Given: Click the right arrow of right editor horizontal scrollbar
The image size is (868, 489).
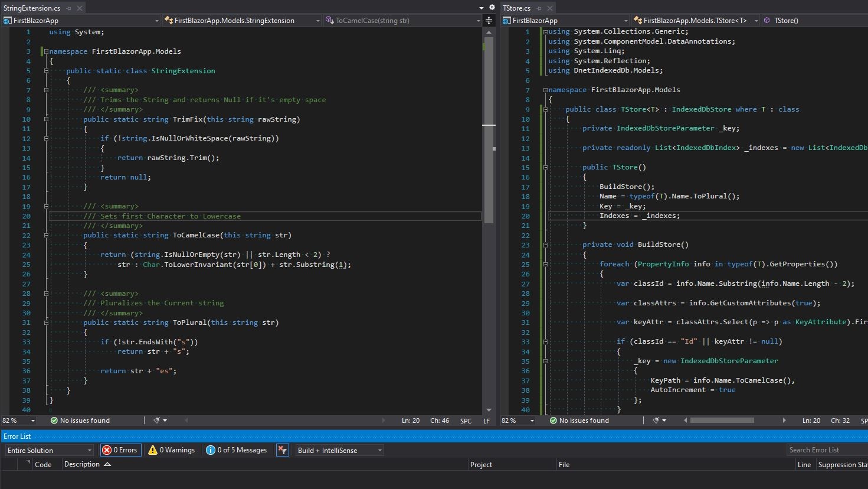Looking at the screenshot, I should pos(784,420).
